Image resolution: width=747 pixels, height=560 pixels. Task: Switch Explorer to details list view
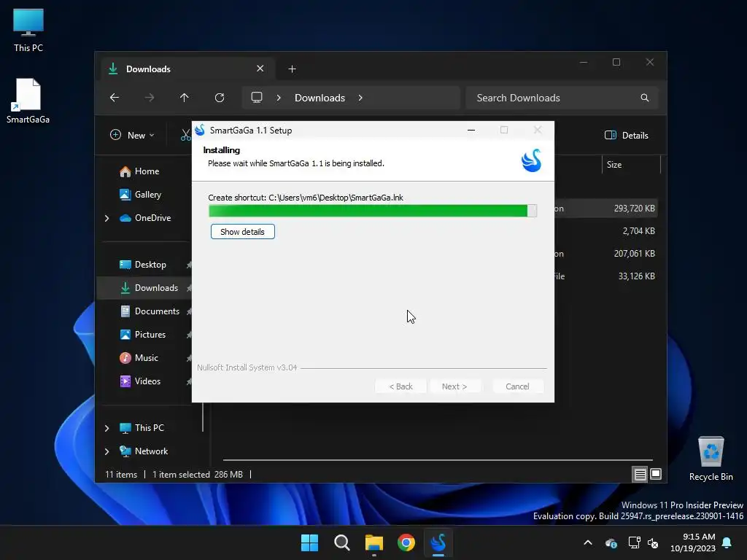pyautogui.click(x=640, y=474)
